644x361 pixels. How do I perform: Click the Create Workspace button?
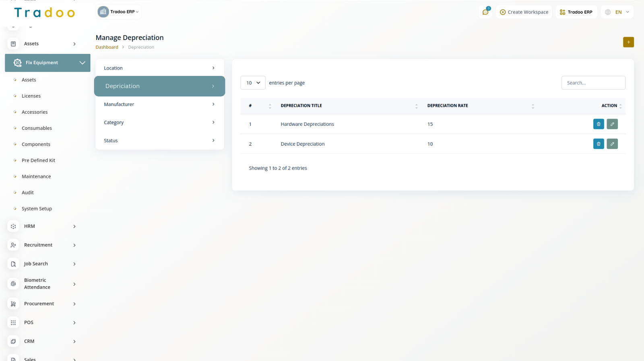point(524,12)
